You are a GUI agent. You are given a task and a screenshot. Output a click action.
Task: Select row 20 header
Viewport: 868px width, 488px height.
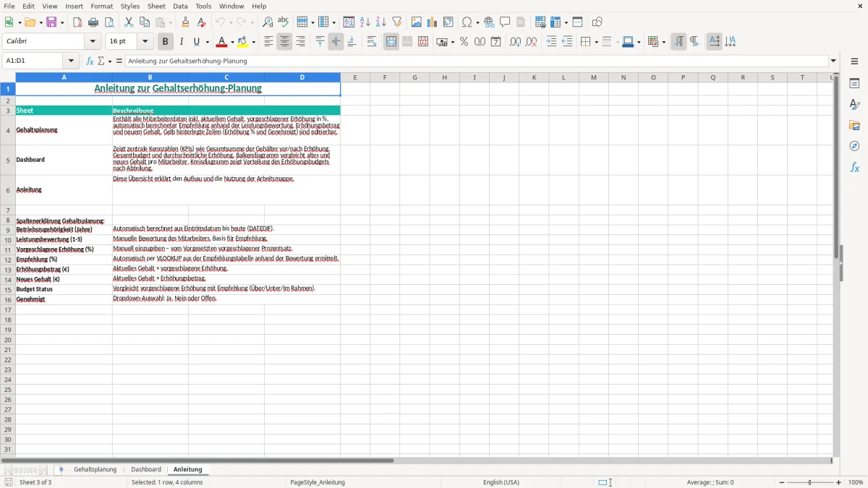8,339
